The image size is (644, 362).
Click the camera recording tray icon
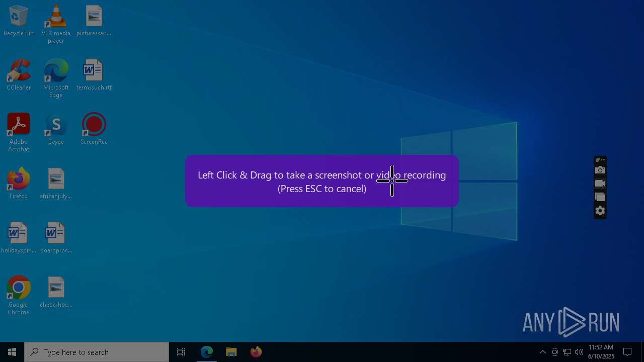(x=555, y=352)
